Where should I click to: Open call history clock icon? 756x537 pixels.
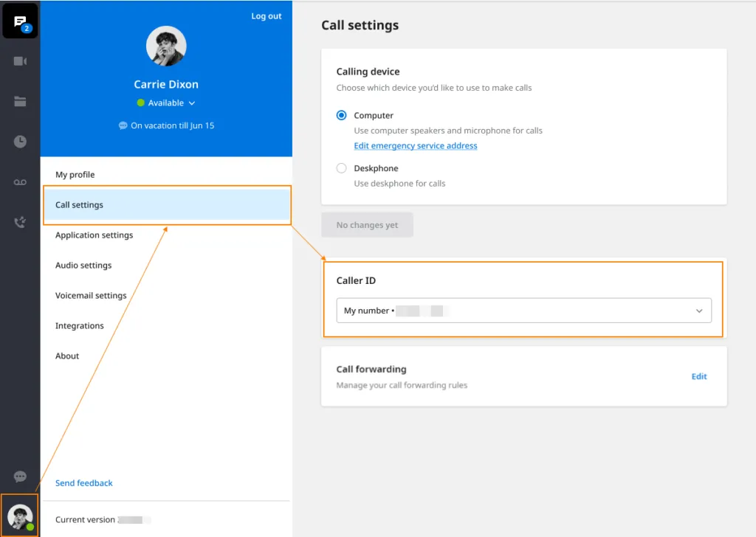[x=20, y=142]
